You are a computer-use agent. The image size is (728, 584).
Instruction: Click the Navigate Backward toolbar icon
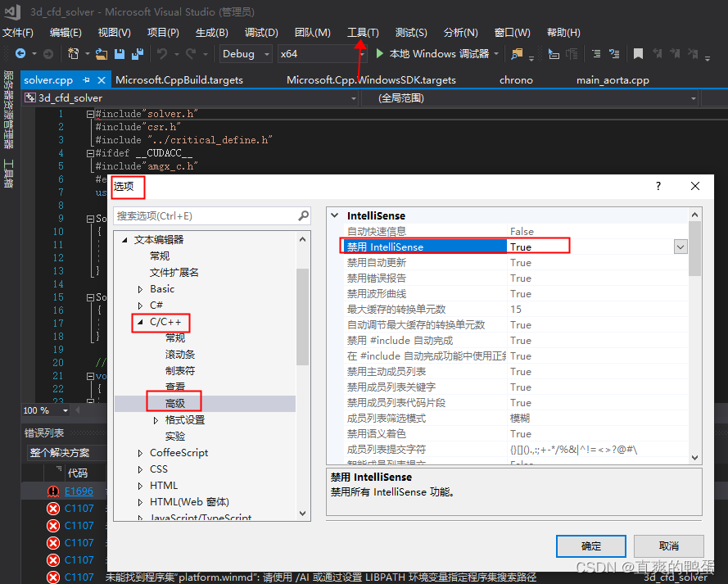pos(20,54)
